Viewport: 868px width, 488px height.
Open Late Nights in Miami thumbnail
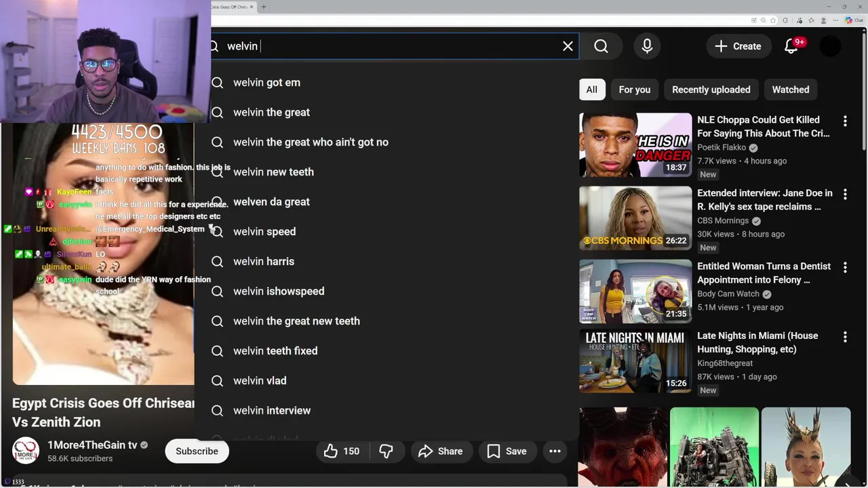635,361
